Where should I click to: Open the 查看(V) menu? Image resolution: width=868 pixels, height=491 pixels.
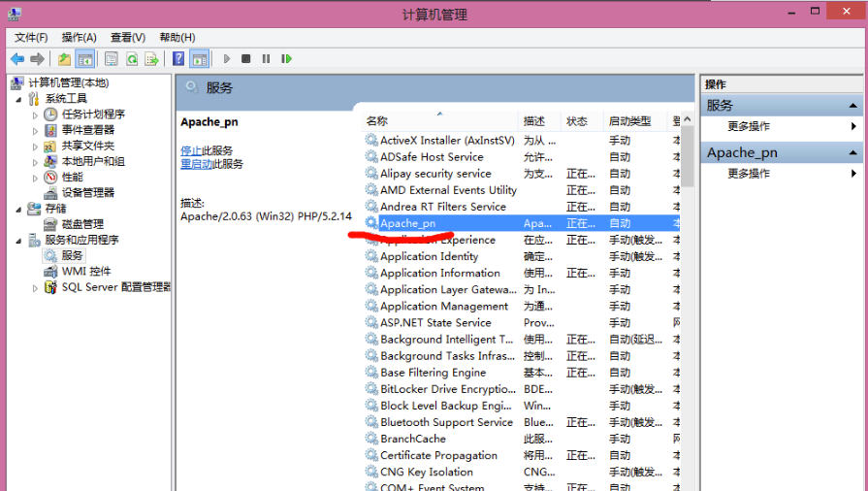pyautogui.click(x=128, y=37)
